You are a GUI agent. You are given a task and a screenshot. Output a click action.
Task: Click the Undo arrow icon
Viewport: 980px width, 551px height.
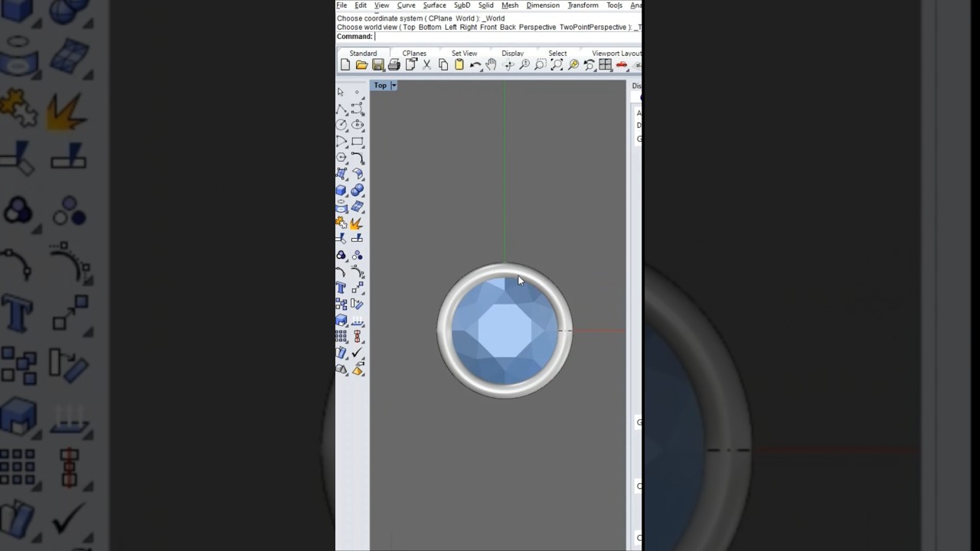point(475,65)
